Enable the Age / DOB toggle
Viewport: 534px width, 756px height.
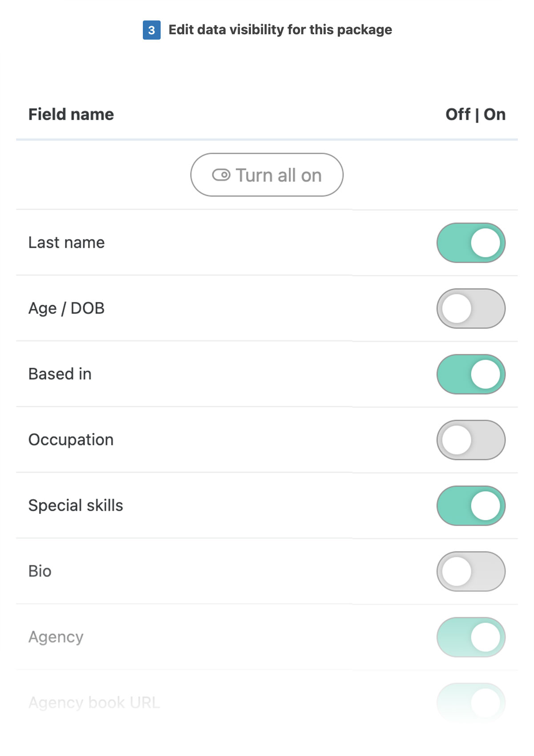pos(471,308)
